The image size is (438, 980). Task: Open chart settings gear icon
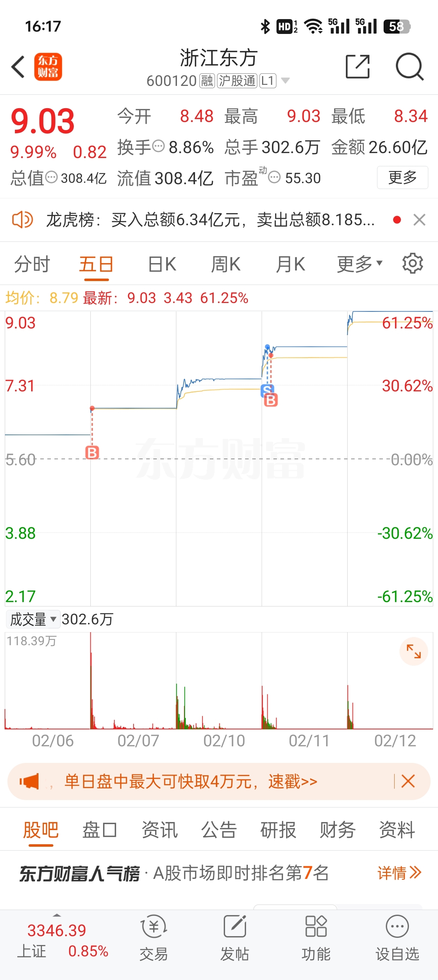413,263
